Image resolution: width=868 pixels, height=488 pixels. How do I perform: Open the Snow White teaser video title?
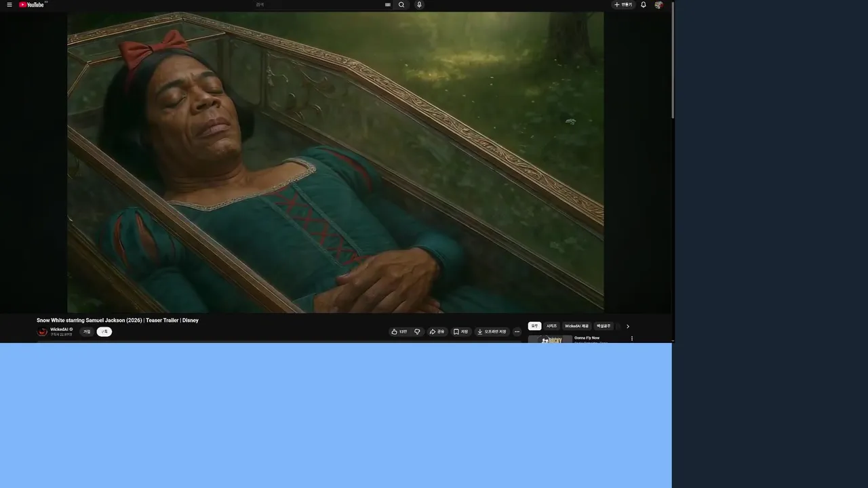[x=117, y=321]
